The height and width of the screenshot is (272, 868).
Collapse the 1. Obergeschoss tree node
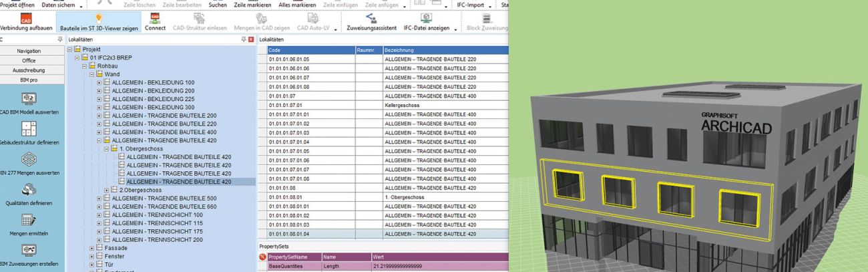[106, 148]
